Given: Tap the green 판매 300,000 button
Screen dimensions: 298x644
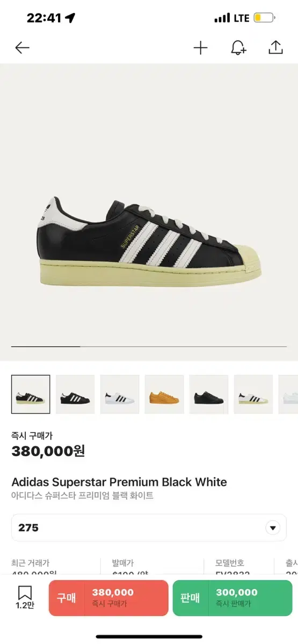Looking at the screenshot, I should [x=232, y=598].
